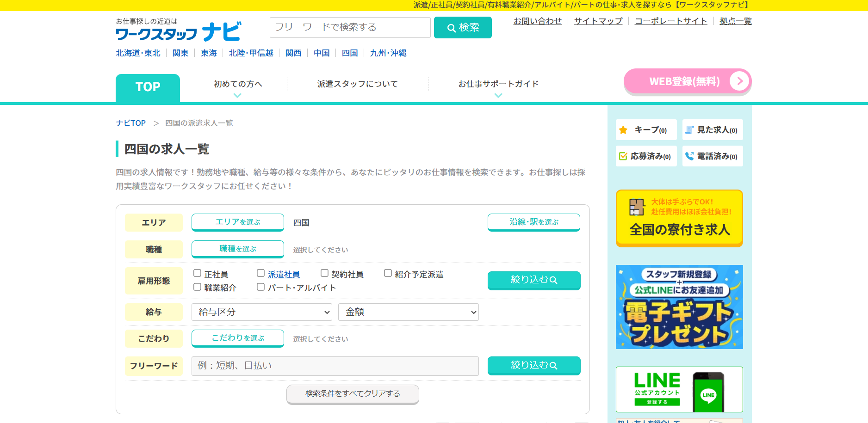
Task: Open the applied (応募済み) checkmark icon
Action: click(623, 156)
